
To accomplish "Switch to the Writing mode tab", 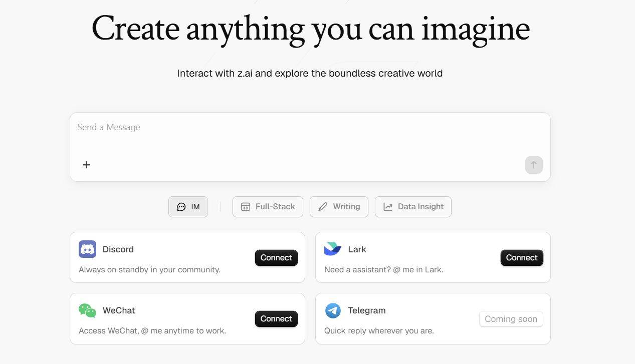I will pyautogui.click(x=339, y=207).
